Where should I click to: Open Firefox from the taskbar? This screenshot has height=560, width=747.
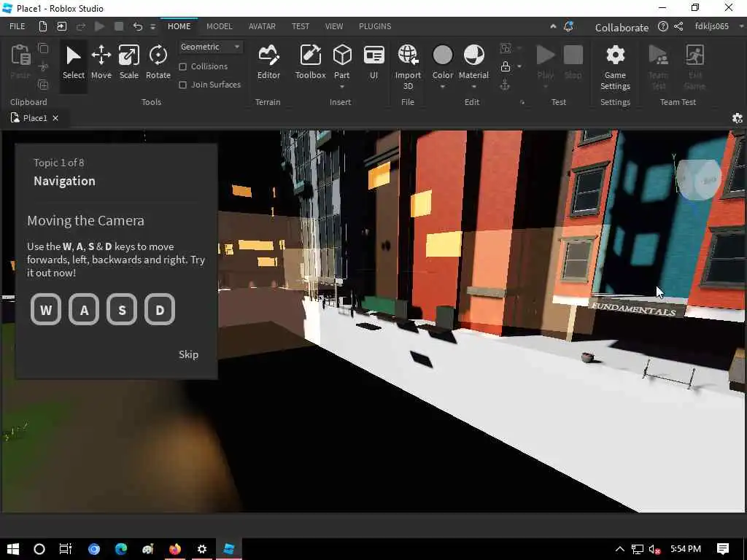(x=175, y=549)
